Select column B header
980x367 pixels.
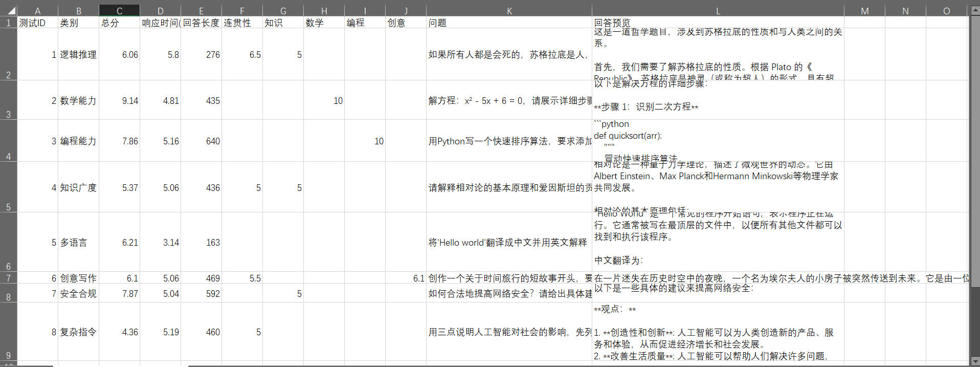[78, 11]
